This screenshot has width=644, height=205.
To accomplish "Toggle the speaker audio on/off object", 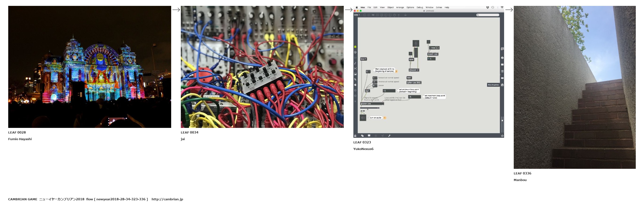I will pyautogui.click(x=363, y=118).
